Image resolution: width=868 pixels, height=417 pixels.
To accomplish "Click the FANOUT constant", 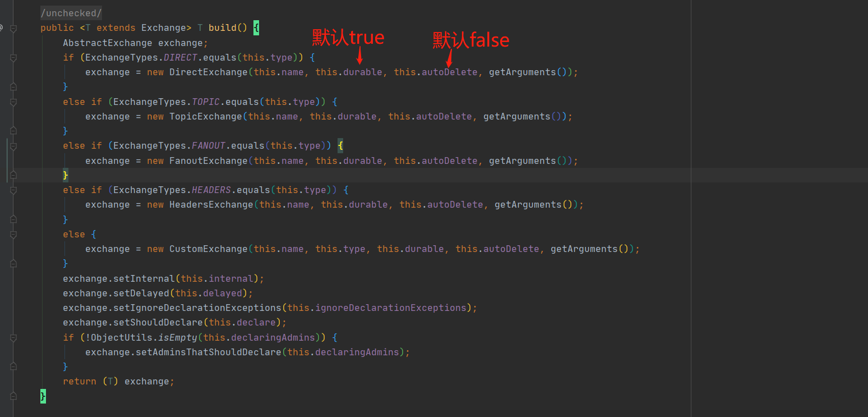I will pyautogui.click(x=209, y=146).
